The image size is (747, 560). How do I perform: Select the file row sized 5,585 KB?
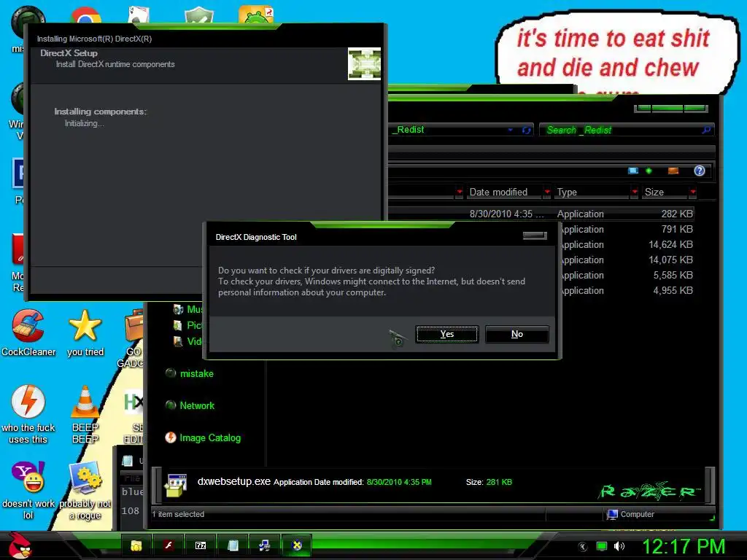tap(627, 275)
